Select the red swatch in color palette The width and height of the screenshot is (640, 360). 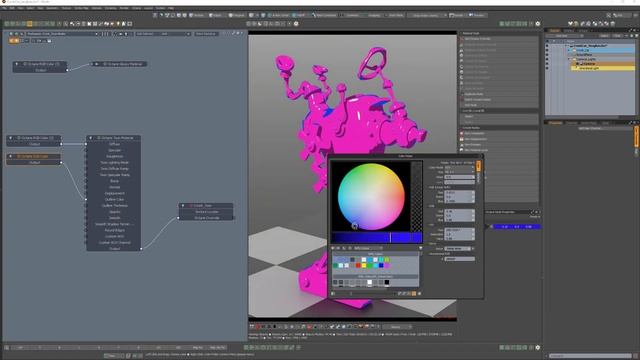(358, 265)
